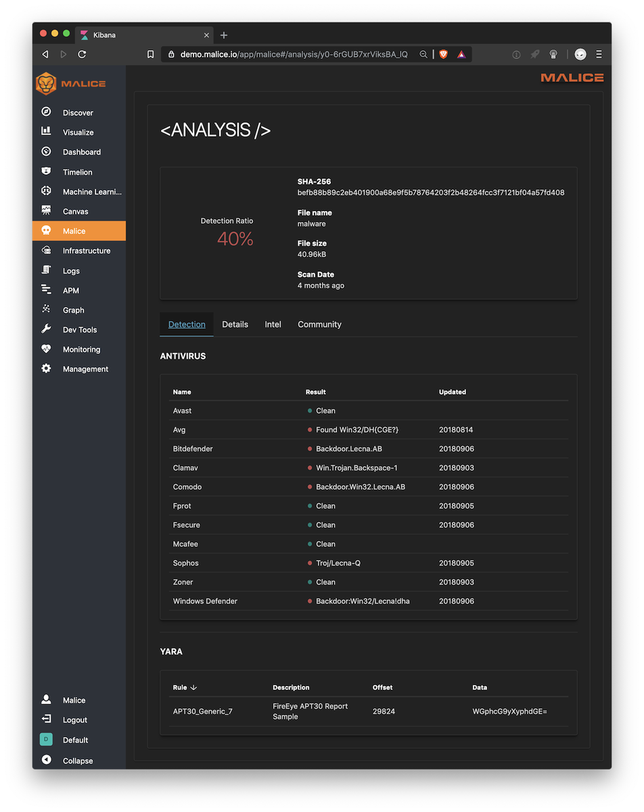Click the 40.96kB file size value
Image resolution: width=644 pixels, height=812 pixels.
point(312,254)
